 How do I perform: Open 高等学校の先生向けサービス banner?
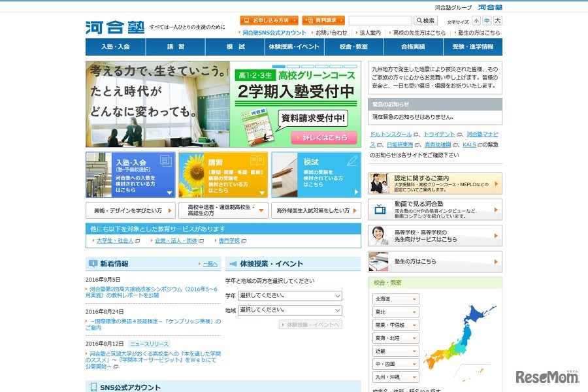click(435, 236)
